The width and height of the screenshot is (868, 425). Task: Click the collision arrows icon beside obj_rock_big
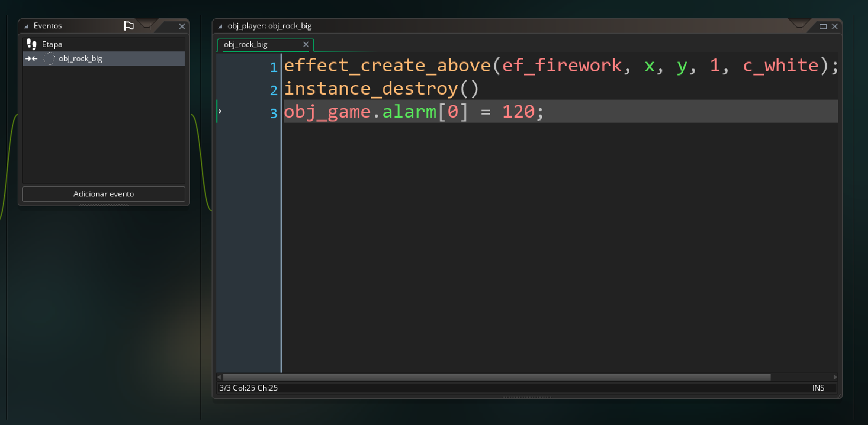(x=31, y=59)
